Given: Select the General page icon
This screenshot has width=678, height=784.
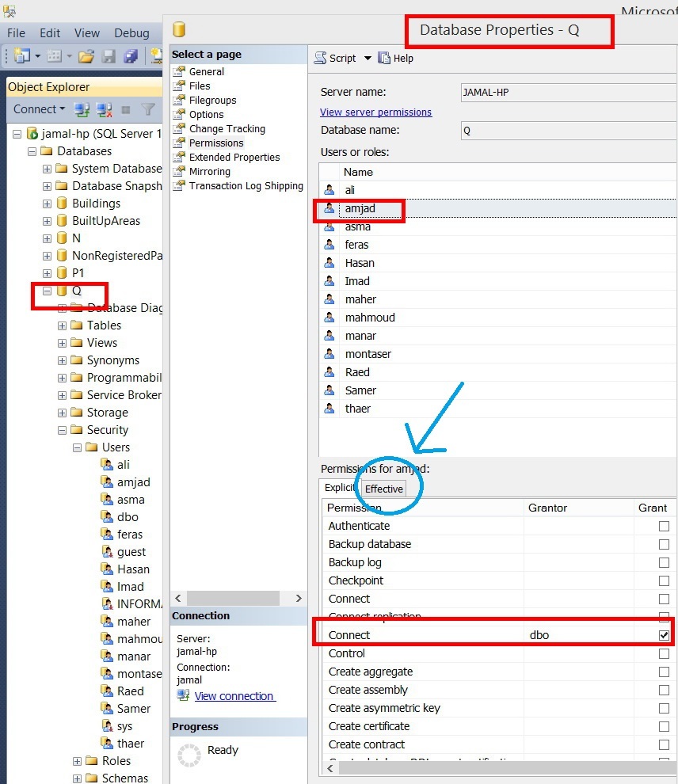Looking at the screenshot, I should point(179,71).
